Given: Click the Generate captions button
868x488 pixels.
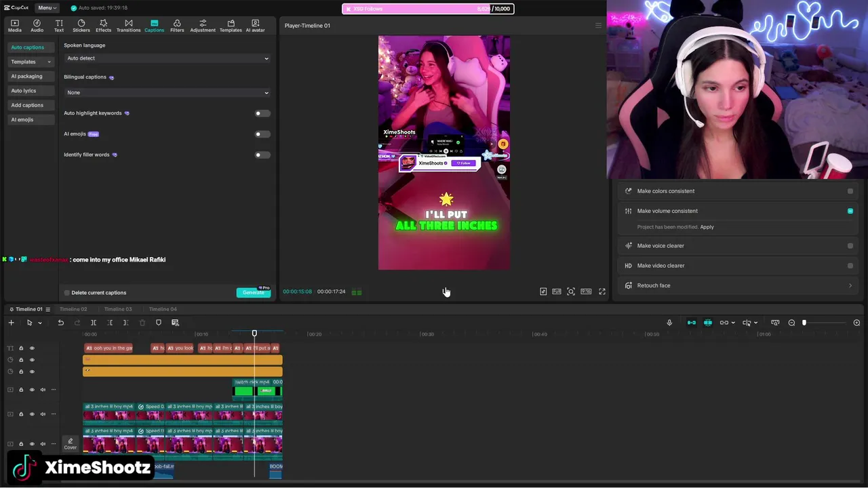Looking at the screenshot, I should coord(254,293).
